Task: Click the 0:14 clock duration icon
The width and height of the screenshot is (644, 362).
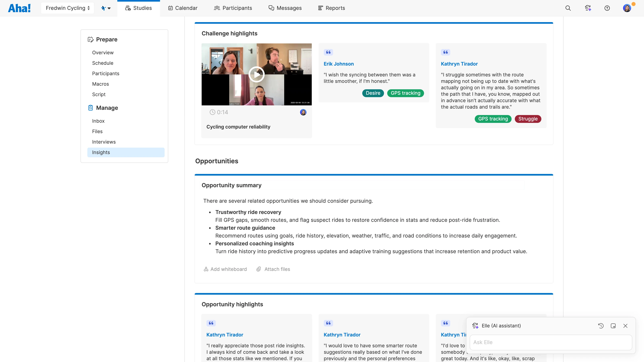Action: 212,112
